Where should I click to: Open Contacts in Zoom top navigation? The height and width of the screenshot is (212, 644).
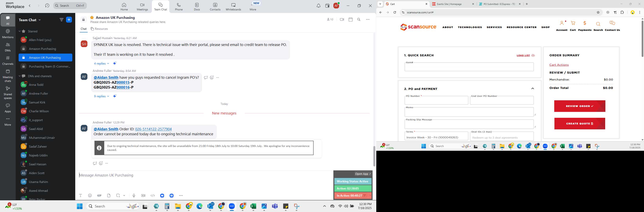[x=215, y=7]
